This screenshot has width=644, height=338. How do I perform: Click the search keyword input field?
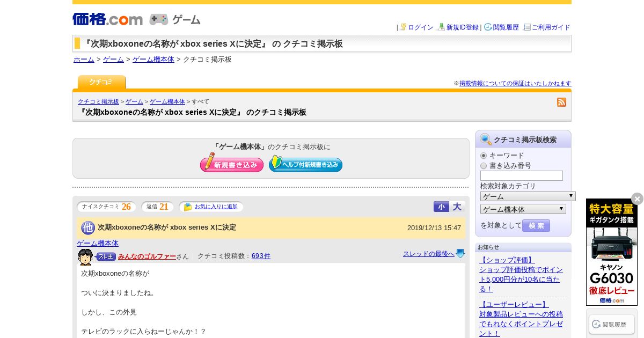[x=522, y=176]
